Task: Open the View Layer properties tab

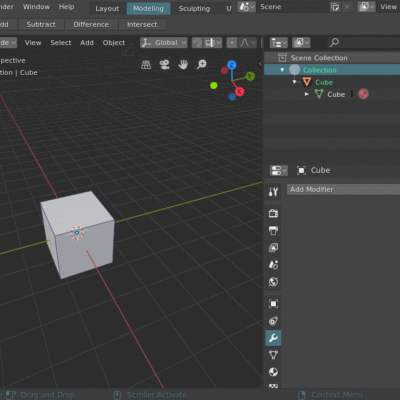Action: 273,247
